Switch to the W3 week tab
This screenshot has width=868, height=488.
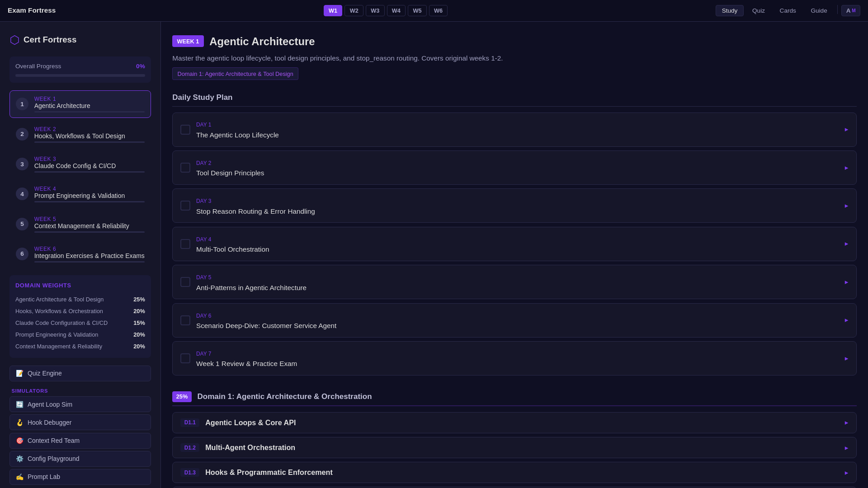click(x=375, y=11)
